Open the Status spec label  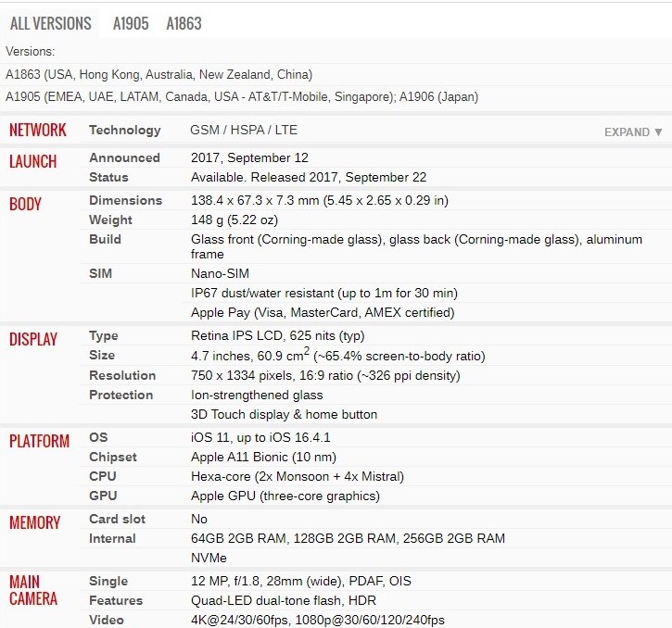[108, 177]
